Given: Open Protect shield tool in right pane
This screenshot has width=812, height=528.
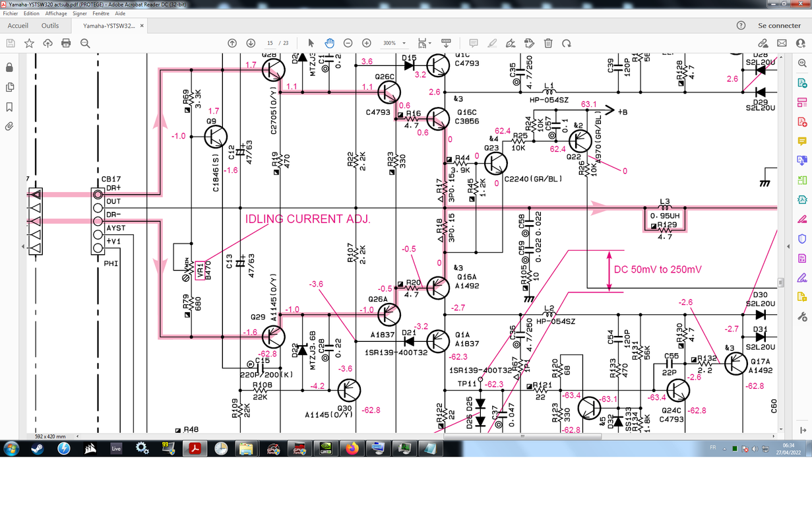Looking at the screenshot, I should (802, 238).
